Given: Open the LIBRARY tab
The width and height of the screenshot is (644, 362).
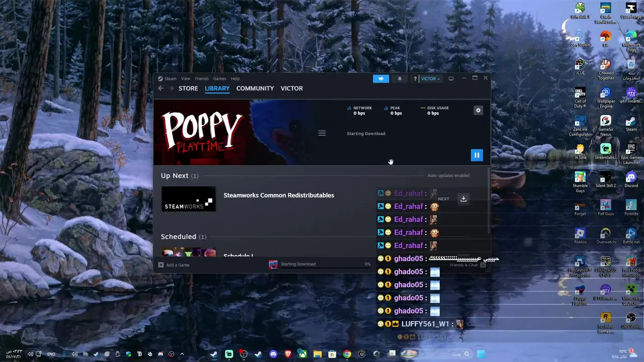Looking at the screenshot, I should (x=217, y=88).
